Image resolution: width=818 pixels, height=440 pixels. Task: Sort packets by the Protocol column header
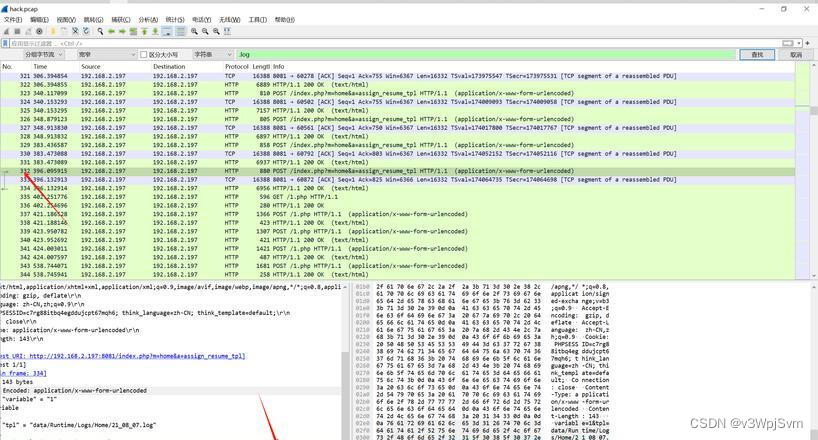coord(236,67)
